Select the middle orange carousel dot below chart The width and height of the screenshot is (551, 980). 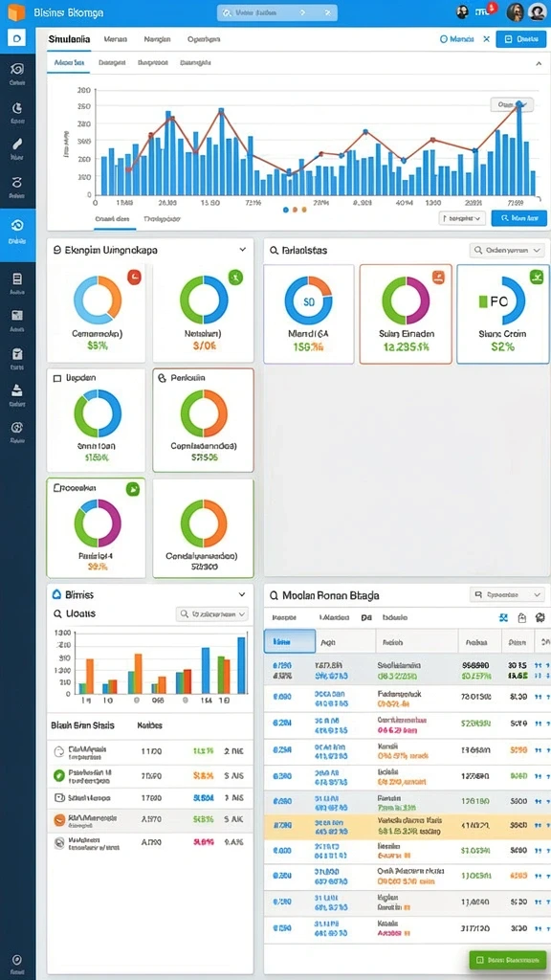[x=295, y=210]
